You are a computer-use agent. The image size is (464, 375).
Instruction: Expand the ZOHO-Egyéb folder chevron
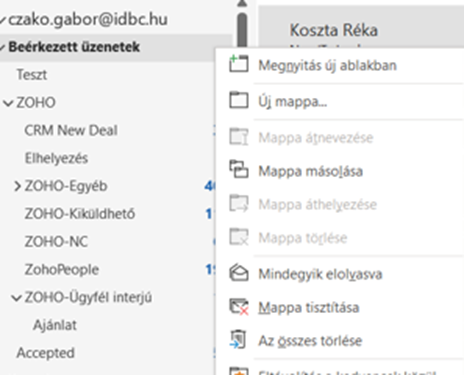click(x=17, y=186)
